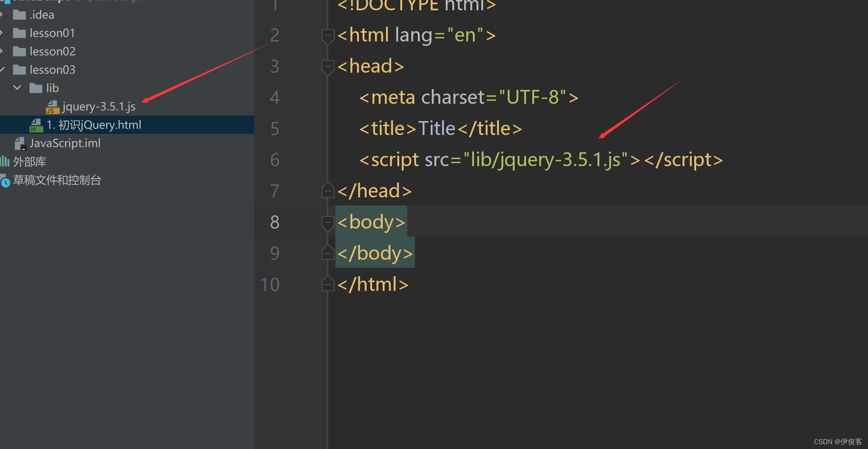The height and width of the screenshot is (449, 868).
Task: Click line number 4 in gutter
Action: 275,98
